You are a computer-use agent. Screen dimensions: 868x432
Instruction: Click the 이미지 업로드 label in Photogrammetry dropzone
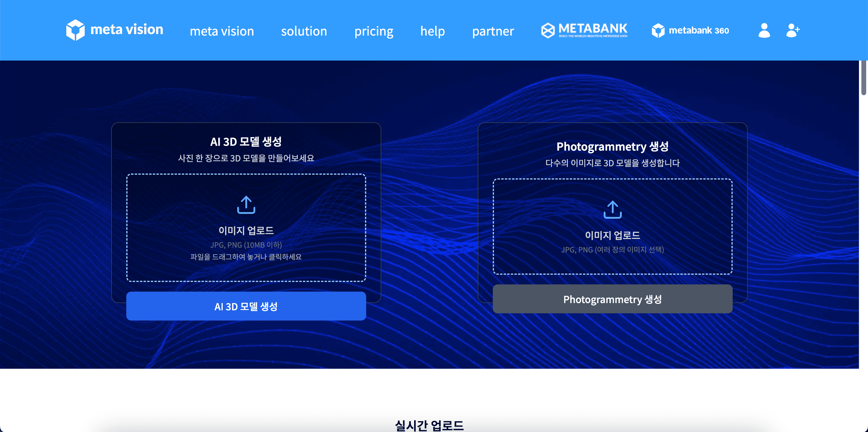pos(612,235)
